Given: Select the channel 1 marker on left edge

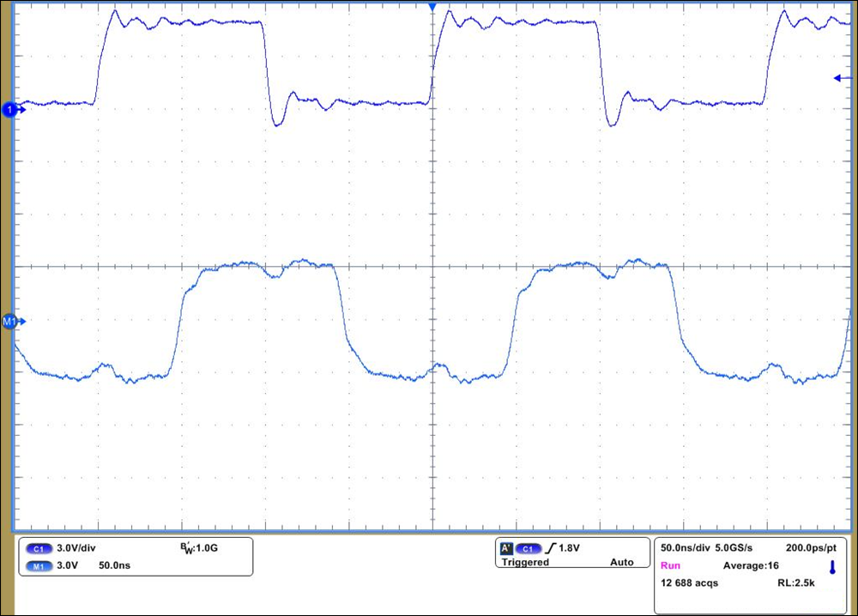Looking at the screenshot, I should coord(9,110).
